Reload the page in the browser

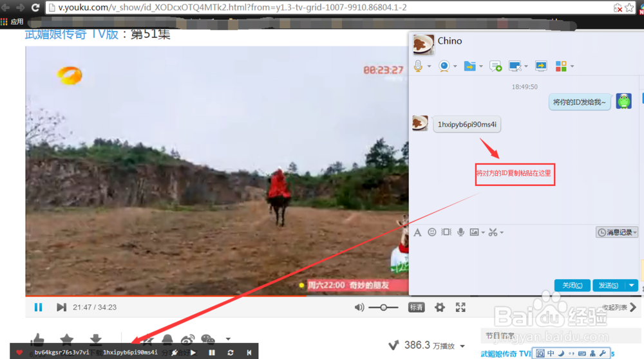35,7
